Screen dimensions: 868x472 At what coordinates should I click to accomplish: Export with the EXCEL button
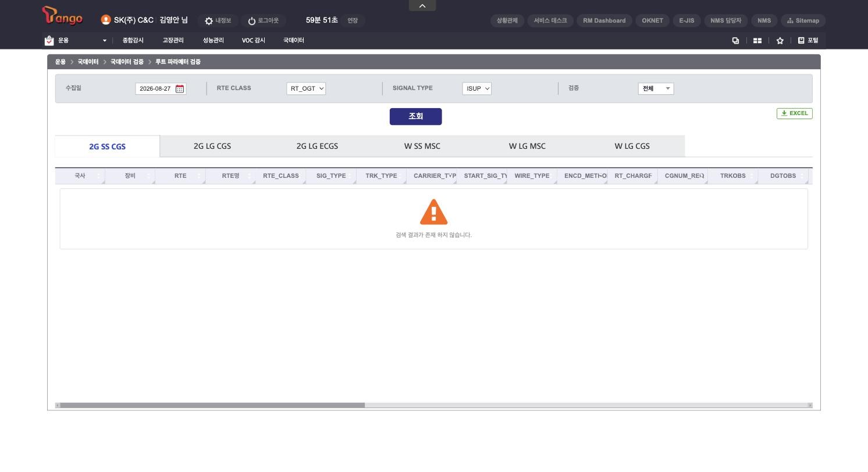point(795,113)
